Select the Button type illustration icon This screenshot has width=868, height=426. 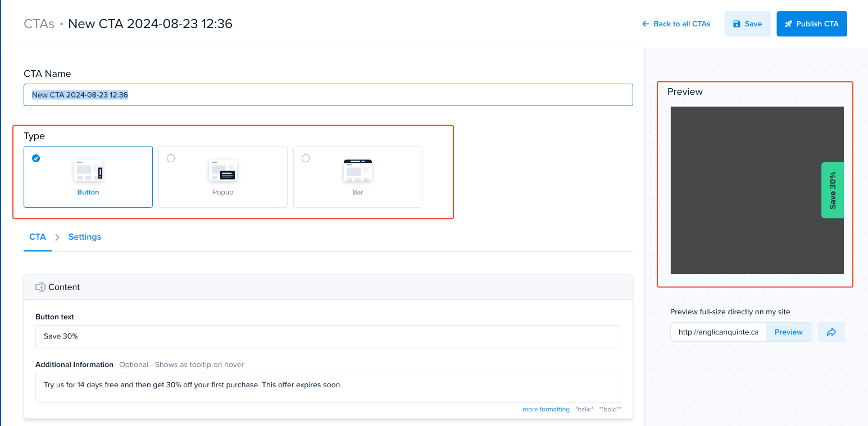(x=88, y=170)
